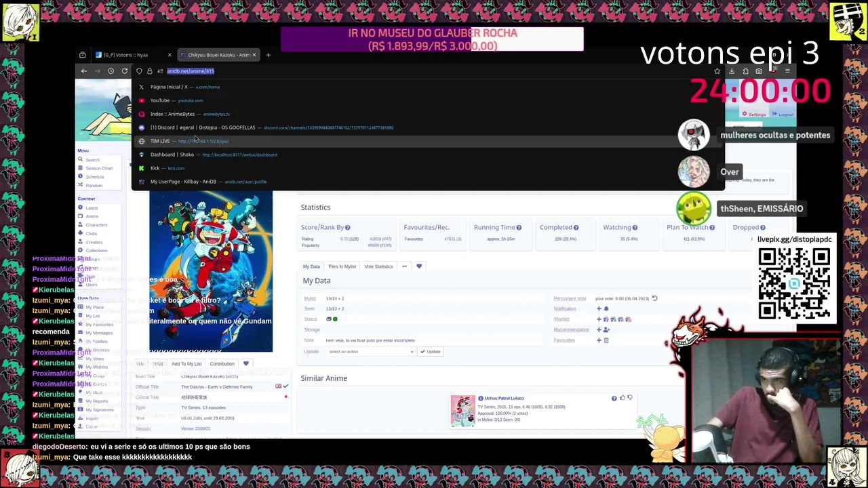Viewport: 868px width, 488px height.
Task: Open the 'select an action' dropdown
Action: point(370,352)
